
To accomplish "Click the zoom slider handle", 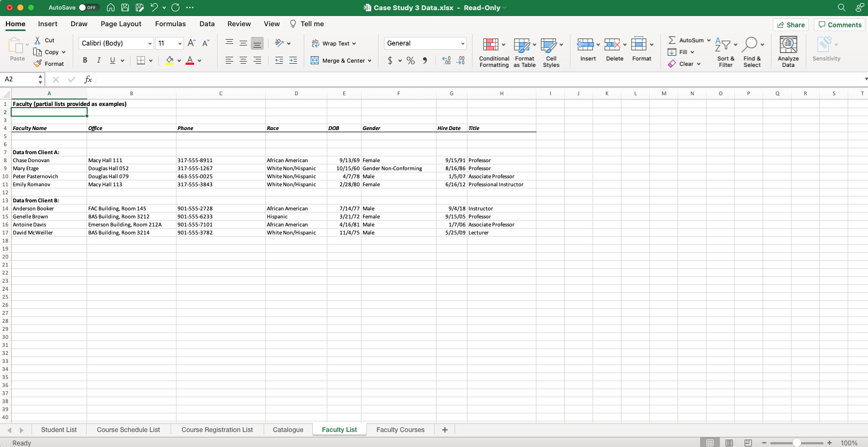I will tap(797, 443).
